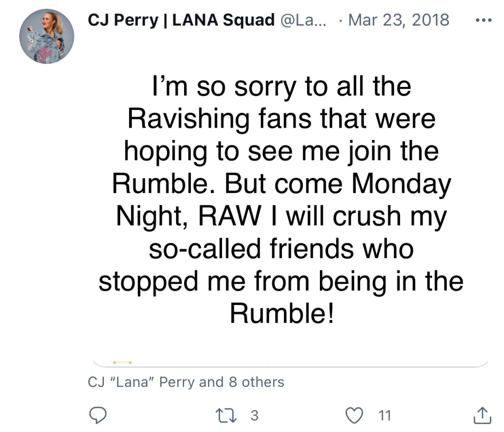The image size is (504, 432).
Task: Tap the share upload icon
Action: (x=482, y=415)
